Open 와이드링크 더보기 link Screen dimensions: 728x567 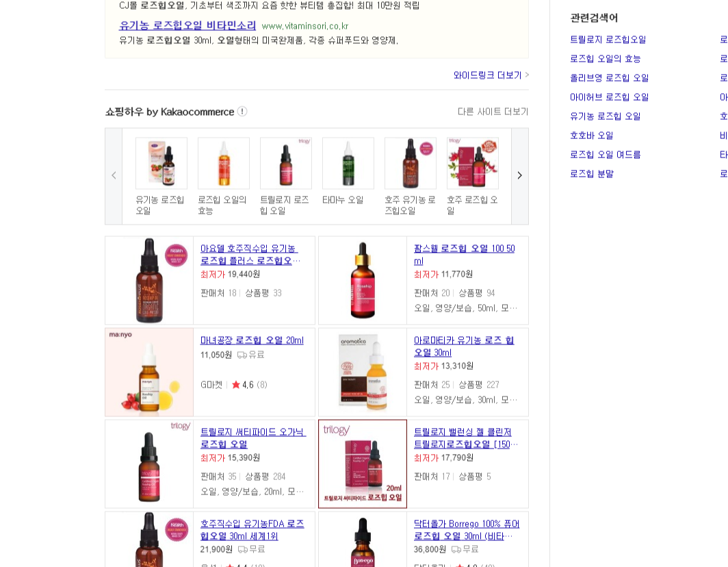(x=491, y=75)
